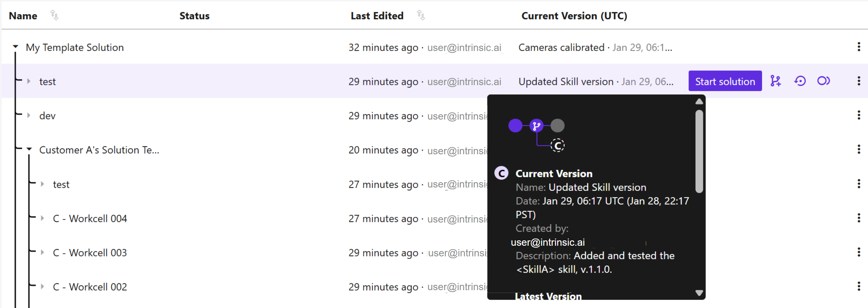Image resolution: width=868 pixels, height=308 pixels.
Task: Sort the table by Name
Action: point(54,15)
